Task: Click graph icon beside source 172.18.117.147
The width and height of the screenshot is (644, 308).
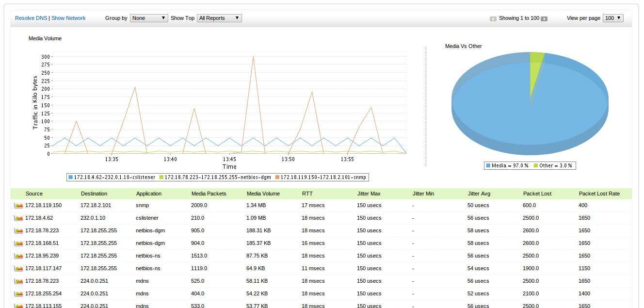Action: click(x=19, y=269)
